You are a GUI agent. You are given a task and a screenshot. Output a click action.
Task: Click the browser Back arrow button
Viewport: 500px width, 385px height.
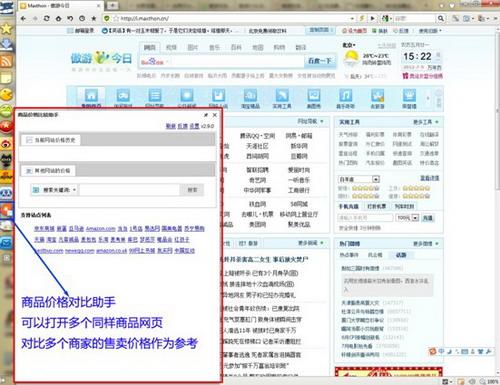(23, 18)
